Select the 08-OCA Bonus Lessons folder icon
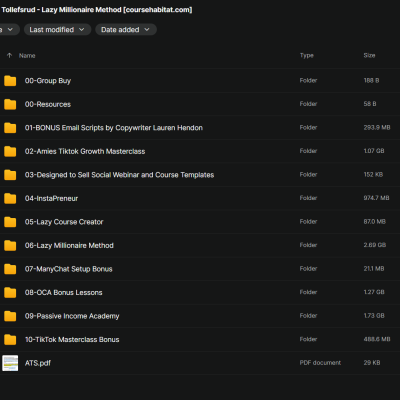The height and width of the screenshot is (400, 400). (10, 293)
